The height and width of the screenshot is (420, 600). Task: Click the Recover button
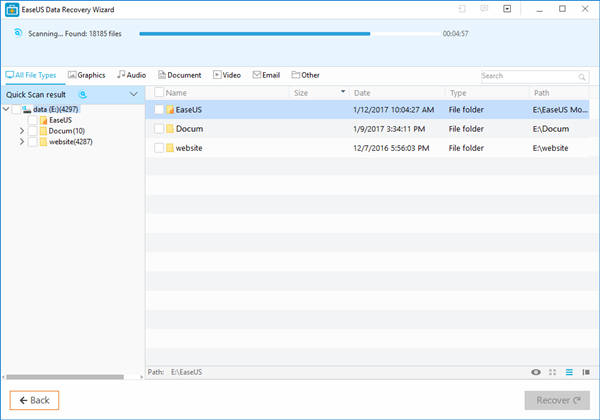click(557, 400)
